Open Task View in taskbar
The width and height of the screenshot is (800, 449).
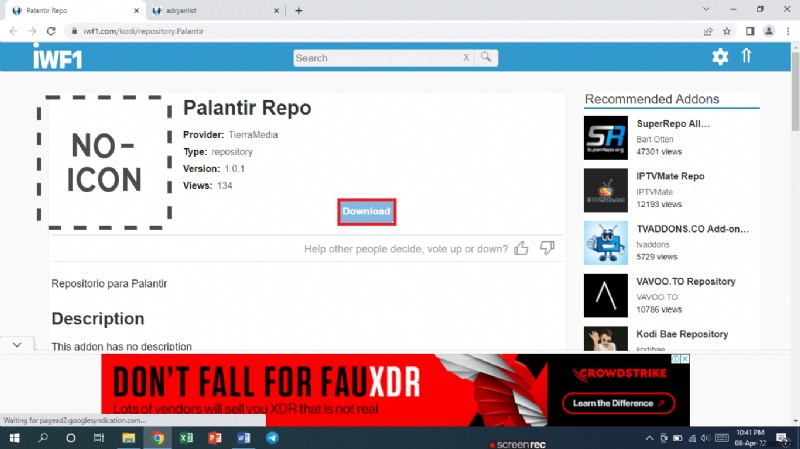point(99,438)
